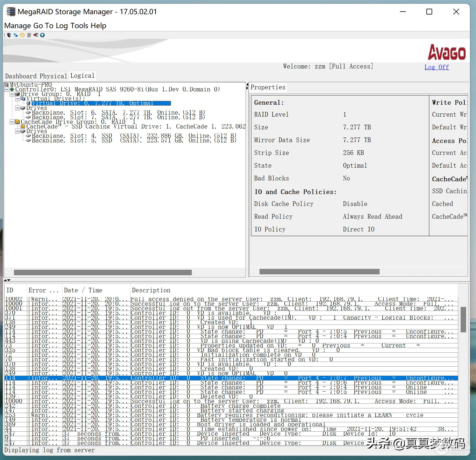Open the Go To menu
The image size is (476, 460).
point(43,26)
